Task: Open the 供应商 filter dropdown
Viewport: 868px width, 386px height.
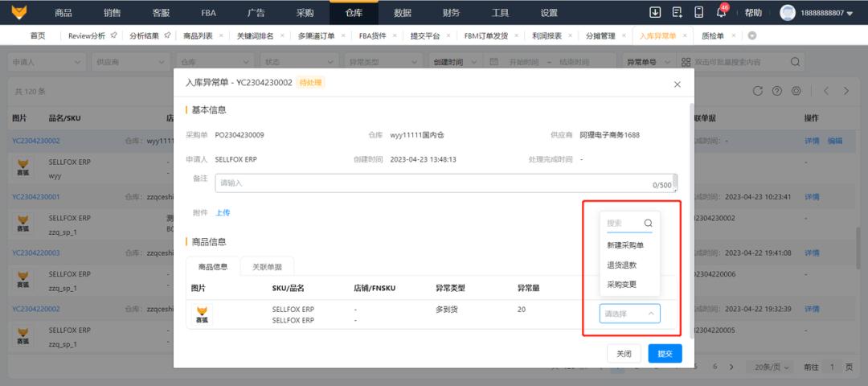Action: (x=131, y=62)
